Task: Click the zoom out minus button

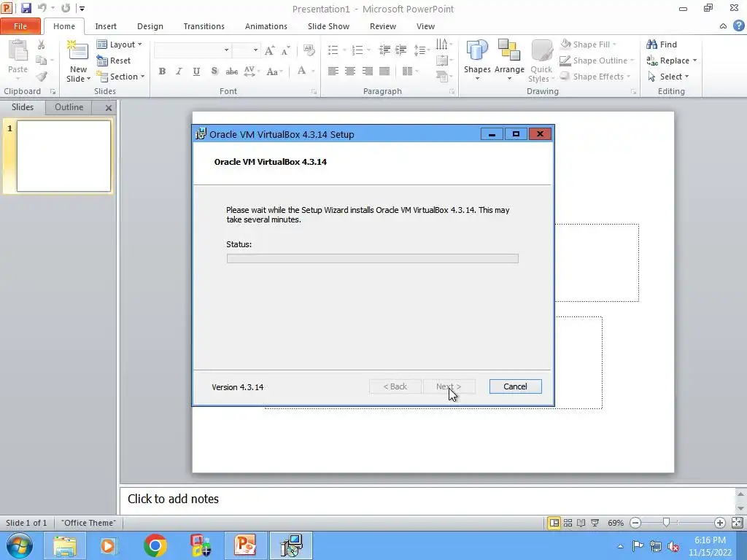Action: coord(635,523)
